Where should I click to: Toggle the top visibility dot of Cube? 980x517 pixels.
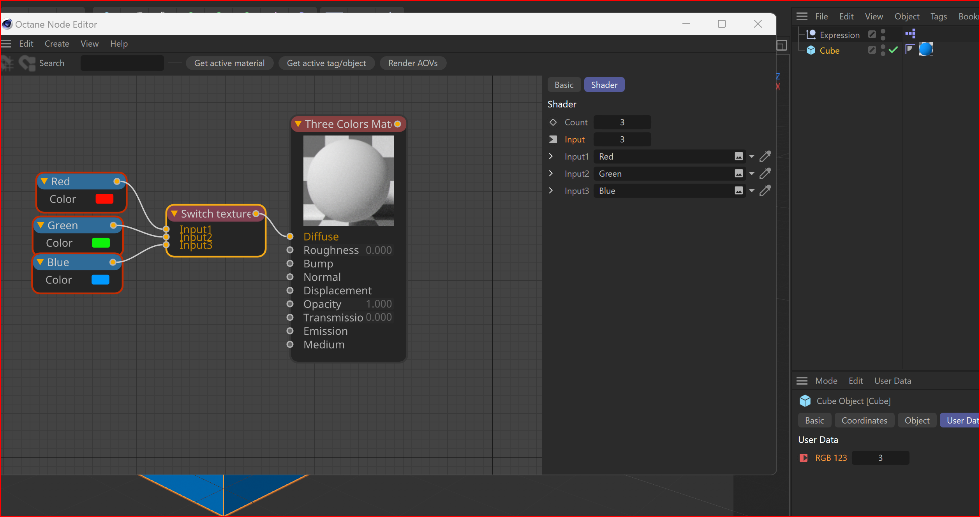tap(883, 47)
